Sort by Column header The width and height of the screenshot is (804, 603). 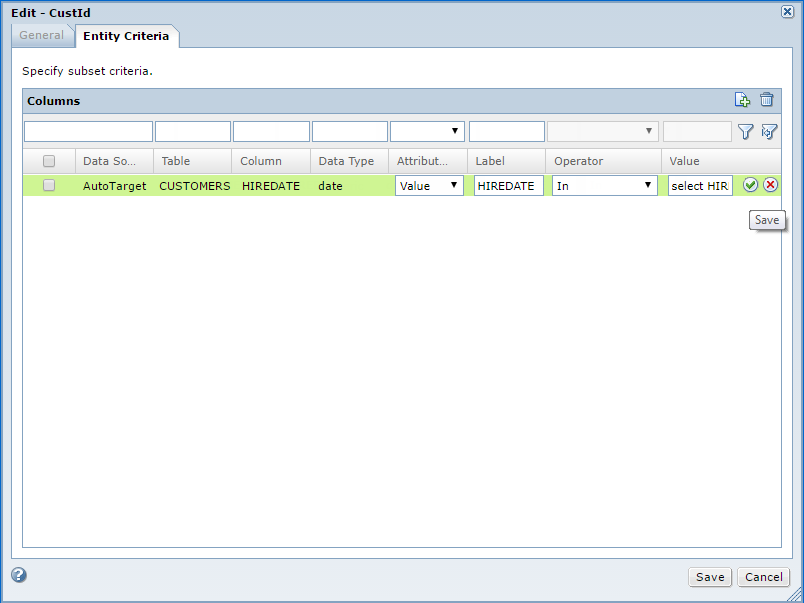pos(271,161)
